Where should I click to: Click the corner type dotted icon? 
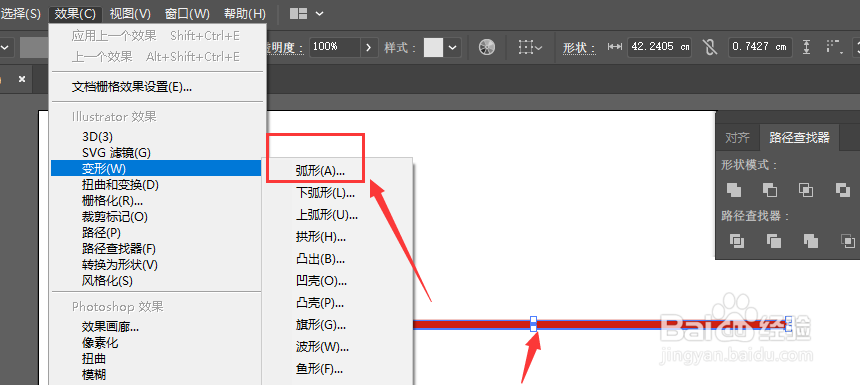click(x=834, y=47)
